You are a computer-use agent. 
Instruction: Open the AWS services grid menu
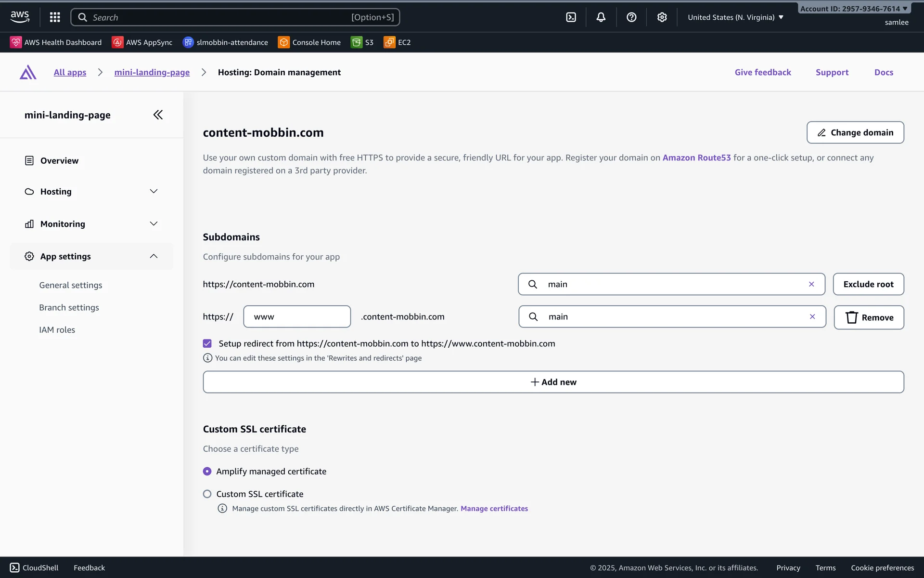tap(55, 17)
